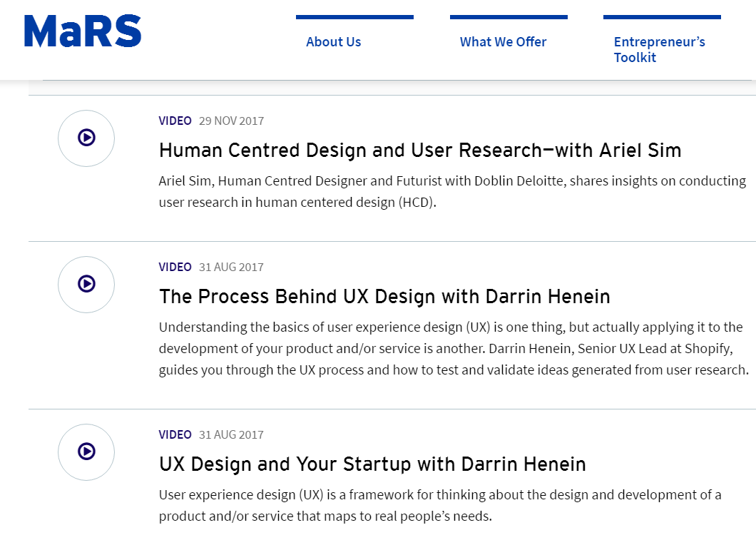The image size is (756, 545).
Task: Click the blue bar above What We Offer
Action: (509, 17)
